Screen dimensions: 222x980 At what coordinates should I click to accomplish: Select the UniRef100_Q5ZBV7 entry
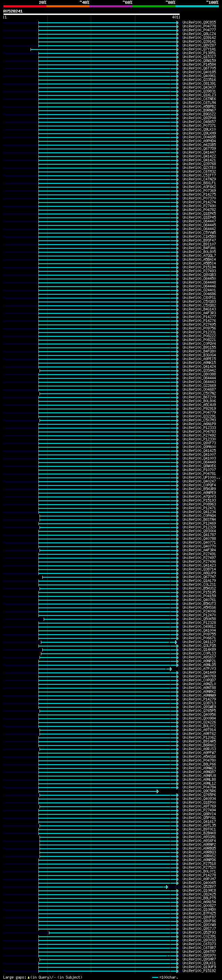199,886
